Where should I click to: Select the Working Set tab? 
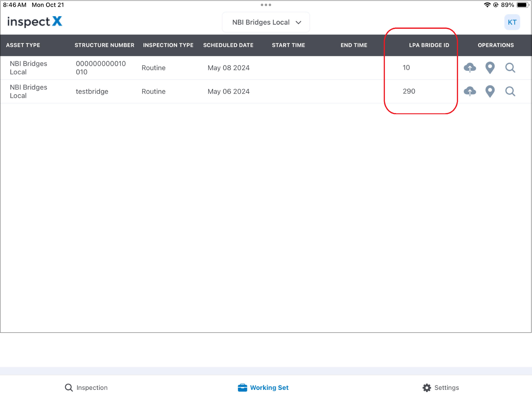pos(263,387)
